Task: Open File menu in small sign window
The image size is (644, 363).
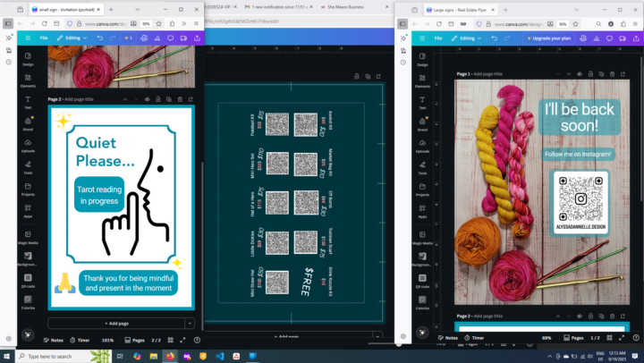Action: click(x=43, y=38)
